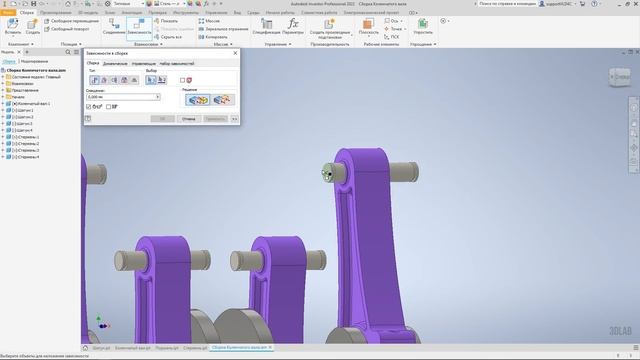Switch to the Управляющие dialog tab
Viewport: 640px width, 360px height.
(144, 64)
